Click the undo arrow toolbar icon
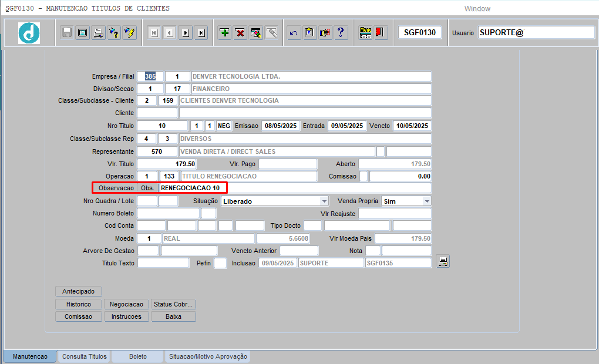This screenshot has height=364, width=599. point(294,33)
